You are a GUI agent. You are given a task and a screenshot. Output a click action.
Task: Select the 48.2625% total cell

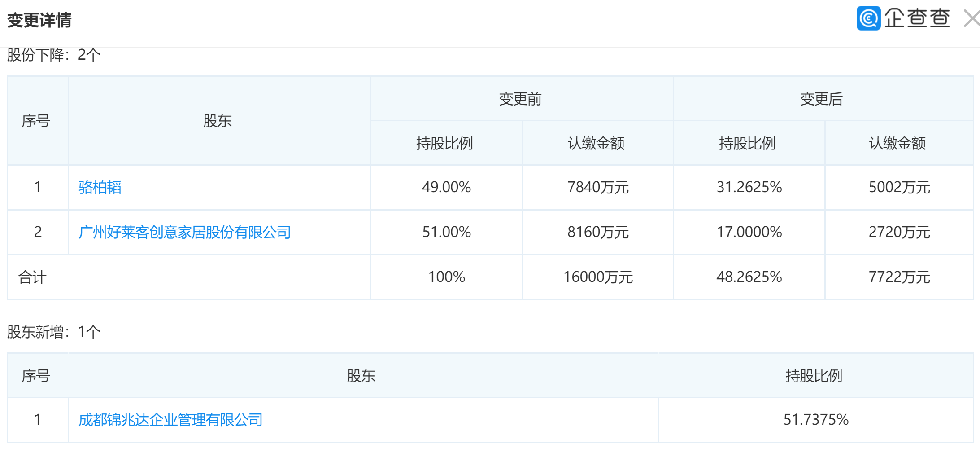click(x=749, y=277)
